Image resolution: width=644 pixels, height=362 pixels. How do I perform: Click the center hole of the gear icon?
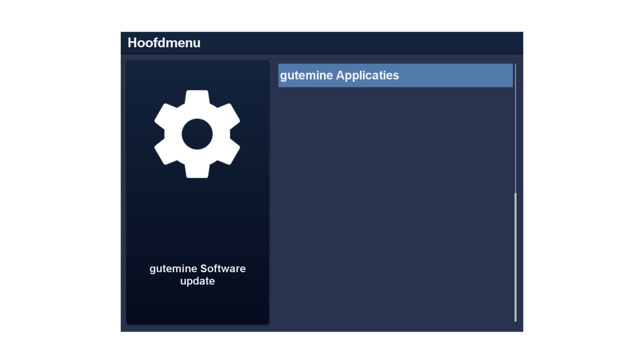pos(197,134)
